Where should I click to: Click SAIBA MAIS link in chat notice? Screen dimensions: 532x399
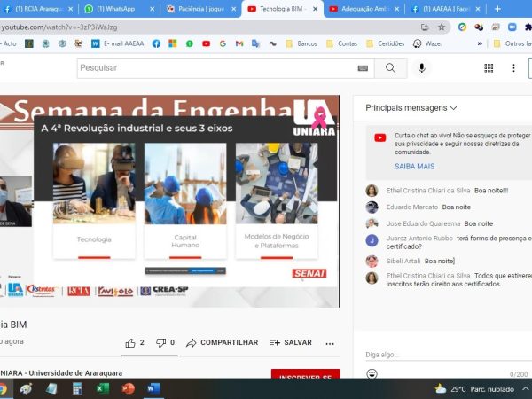(x=414, y=167)
